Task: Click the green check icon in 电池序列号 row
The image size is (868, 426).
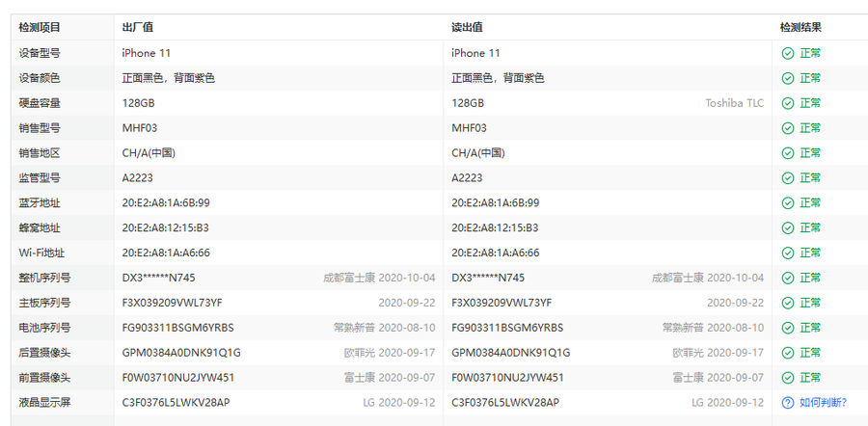Action: click(788, 328)
